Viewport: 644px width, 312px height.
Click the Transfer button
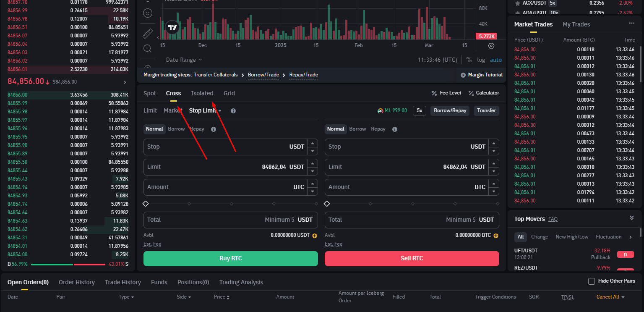(486, 110)
